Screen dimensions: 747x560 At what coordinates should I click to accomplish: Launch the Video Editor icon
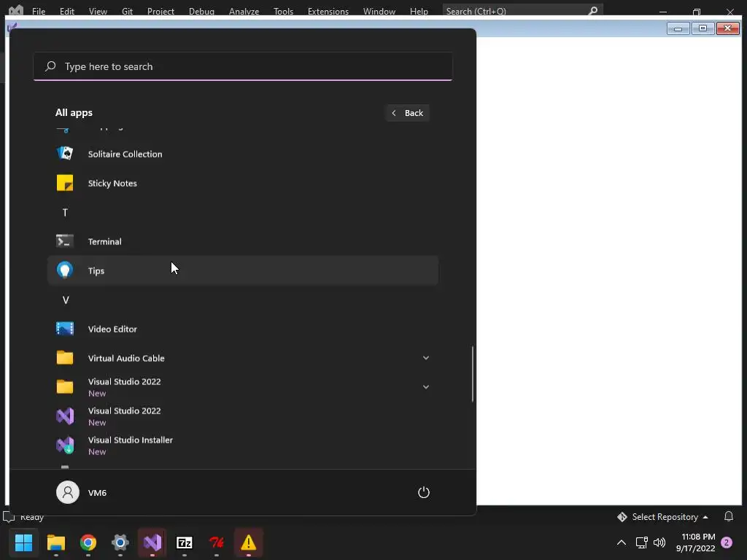click(65, 329)
